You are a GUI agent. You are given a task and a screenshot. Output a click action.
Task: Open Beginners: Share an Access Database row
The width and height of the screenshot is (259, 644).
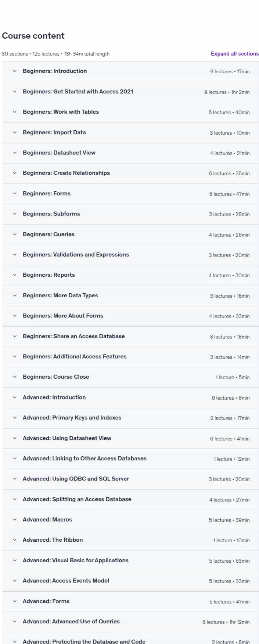coord(130,336)
